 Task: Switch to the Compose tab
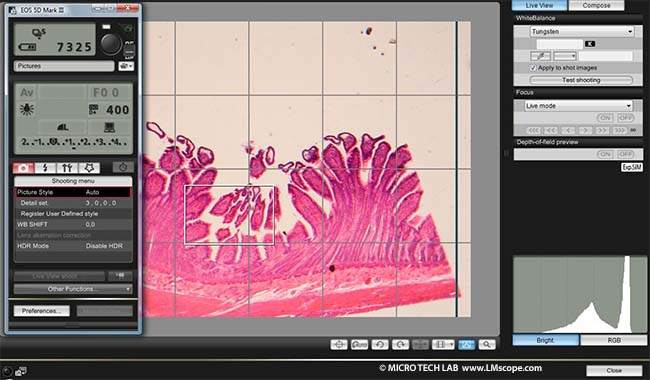[x=596, y=5]
